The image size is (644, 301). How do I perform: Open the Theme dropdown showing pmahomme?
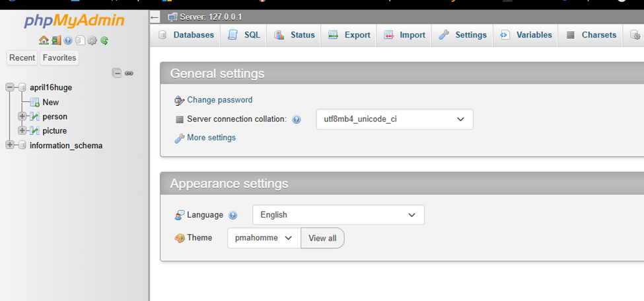(264, 237)
